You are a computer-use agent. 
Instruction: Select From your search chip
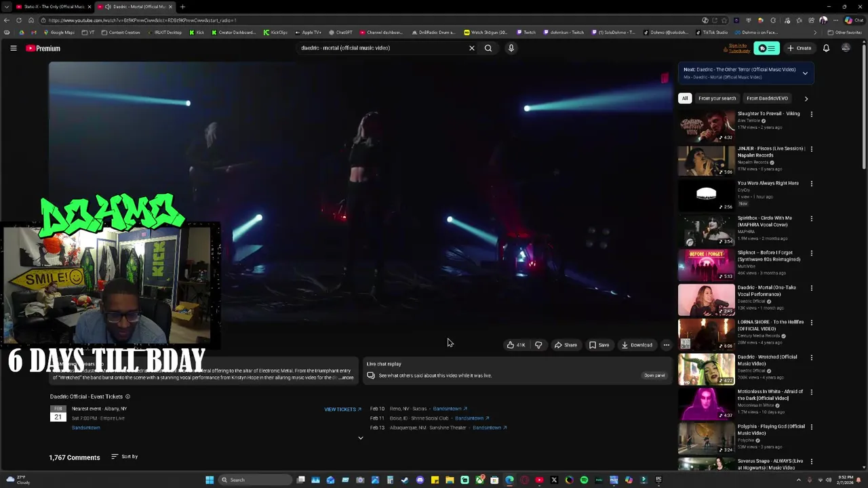coord(717,98)
